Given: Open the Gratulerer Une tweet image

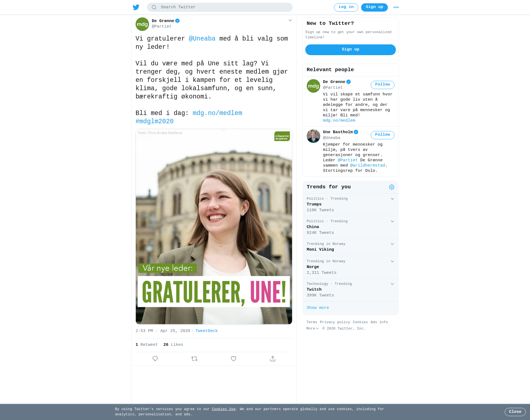Looking at the screenshot, I should (x=214, y=227).
